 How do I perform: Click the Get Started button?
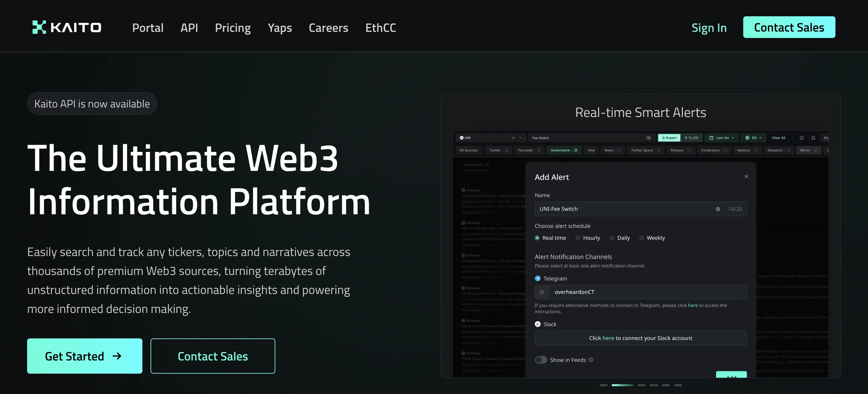[85, 356]
